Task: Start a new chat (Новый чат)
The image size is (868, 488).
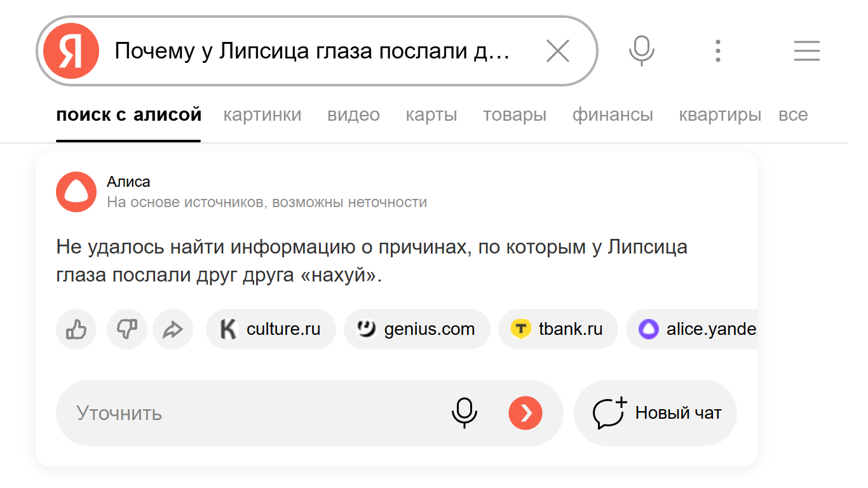Action: (656, 413)
